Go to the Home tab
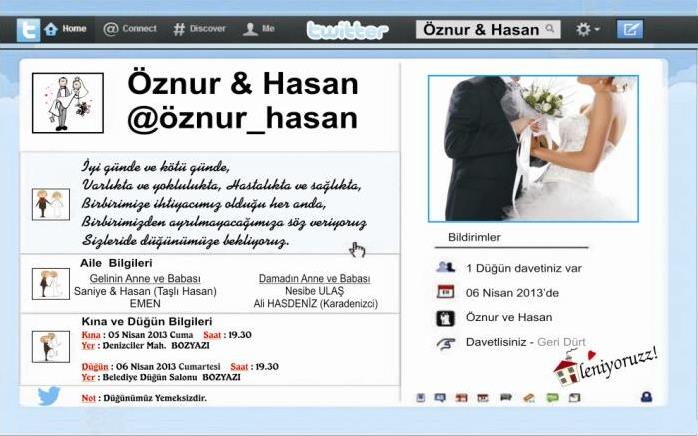Screen dimensions: 698x436 pos(65,29)
